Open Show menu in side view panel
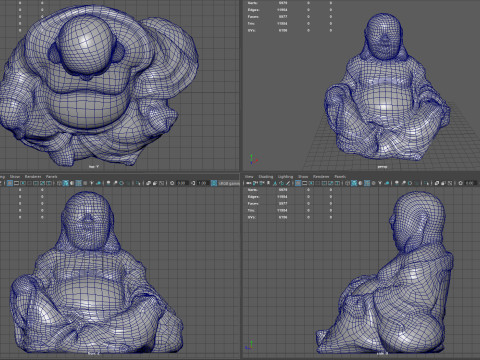Screen dimensions: 480x360 [x=303, y=177]
